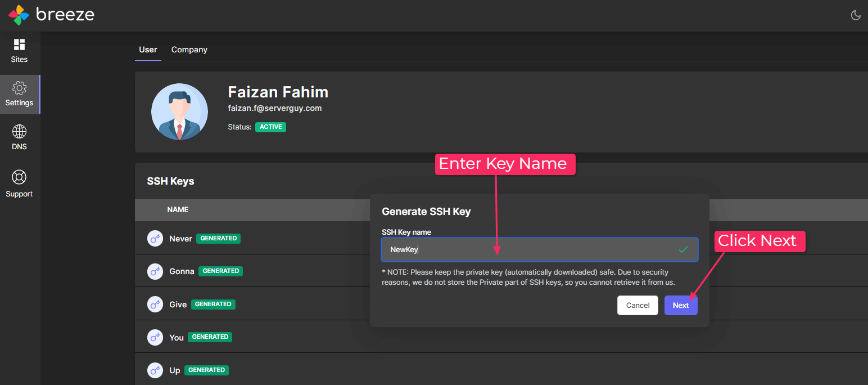Image resolution: width=868 pixels, height=385 pixels.
Task: Click the GENERATED badge on the Gonna row
Action: click(x=221, y=271)
